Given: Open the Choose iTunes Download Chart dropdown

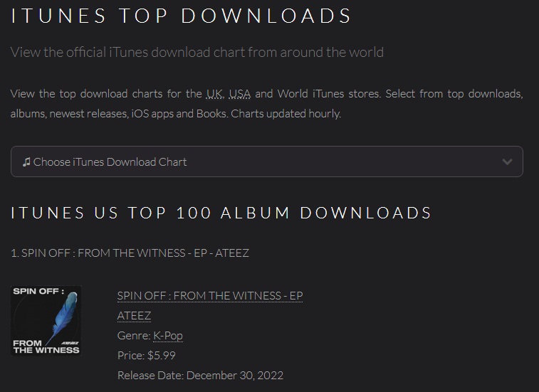Looking at the screenshot, I should tap(267, 161).
